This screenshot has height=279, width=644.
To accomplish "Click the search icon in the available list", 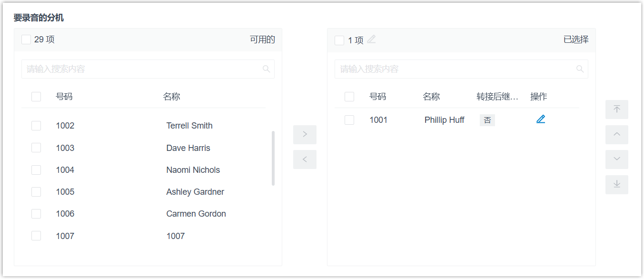I will [x=267, y=69].
